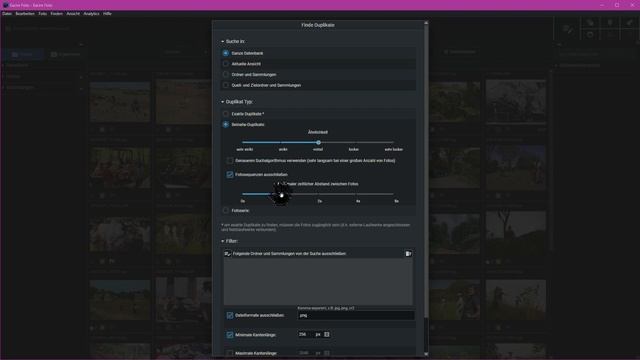This screenshot has height=360, width=640.
Task: Click the folder picker icon in the filter header
Action: tap(408, 253)
